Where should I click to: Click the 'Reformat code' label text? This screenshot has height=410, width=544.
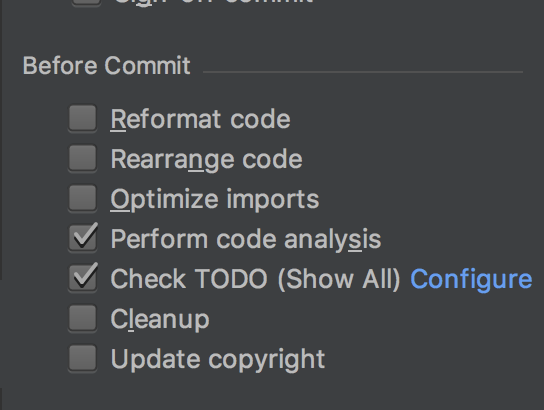click(x=200, y=119)
